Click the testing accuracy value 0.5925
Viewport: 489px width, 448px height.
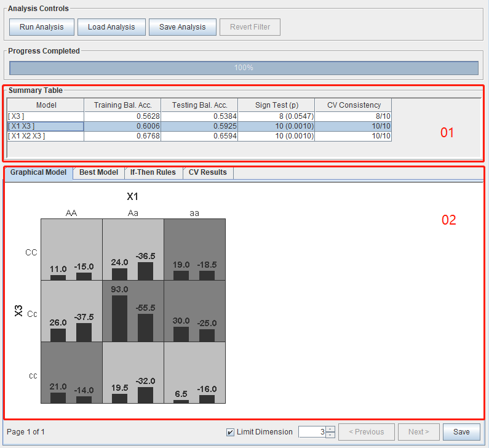pos(225,126)
